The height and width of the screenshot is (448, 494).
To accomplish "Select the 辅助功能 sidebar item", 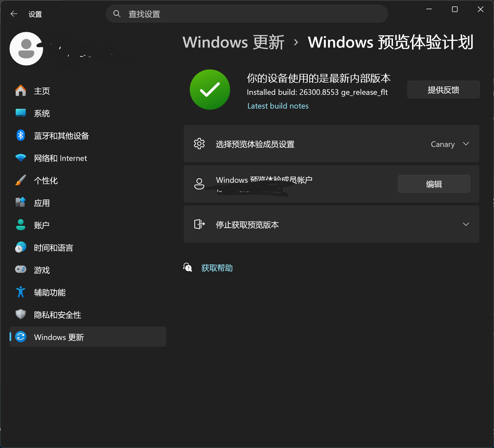I will [x=88, y=292].
